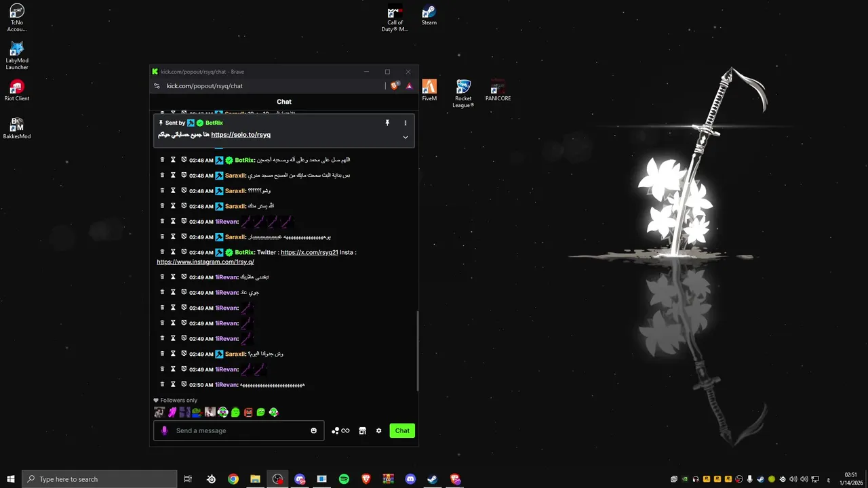Open Call of Duty desktop shortcut

[395, 18]
